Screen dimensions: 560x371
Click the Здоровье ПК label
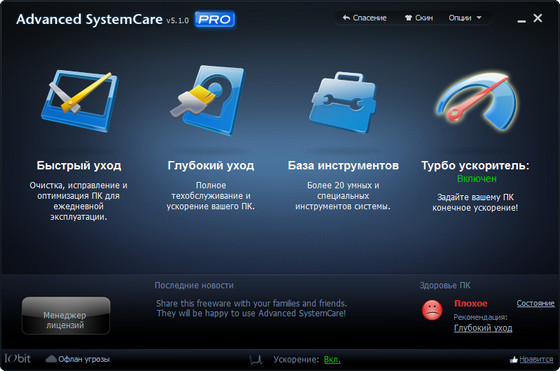coord(445,285)
